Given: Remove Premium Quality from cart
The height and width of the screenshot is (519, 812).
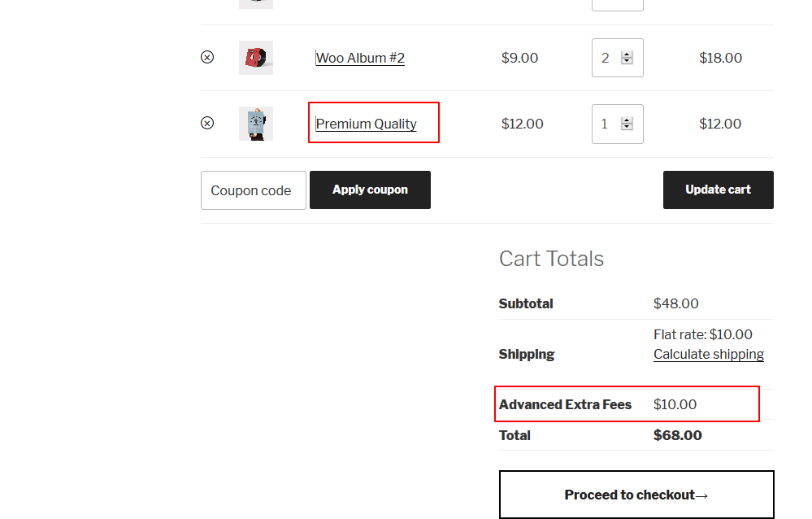Looking at the screenshot, I should pyautogui.click(x=207, y=123).
